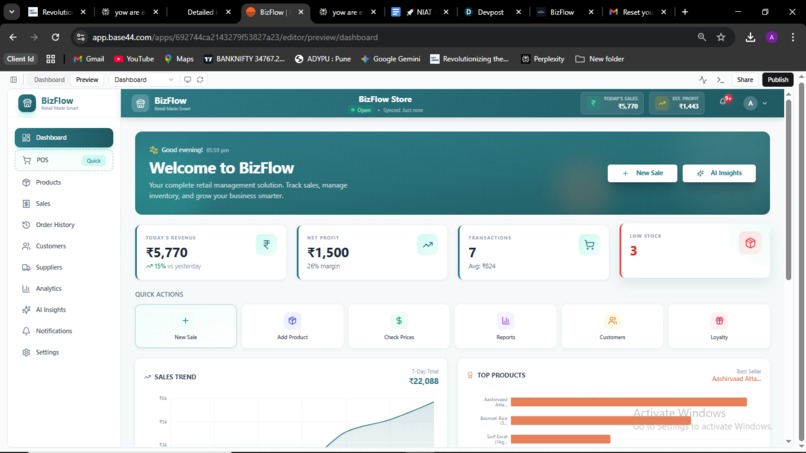Click the AI Insights sparkle sidebar icon

click(x=26, y=310)
